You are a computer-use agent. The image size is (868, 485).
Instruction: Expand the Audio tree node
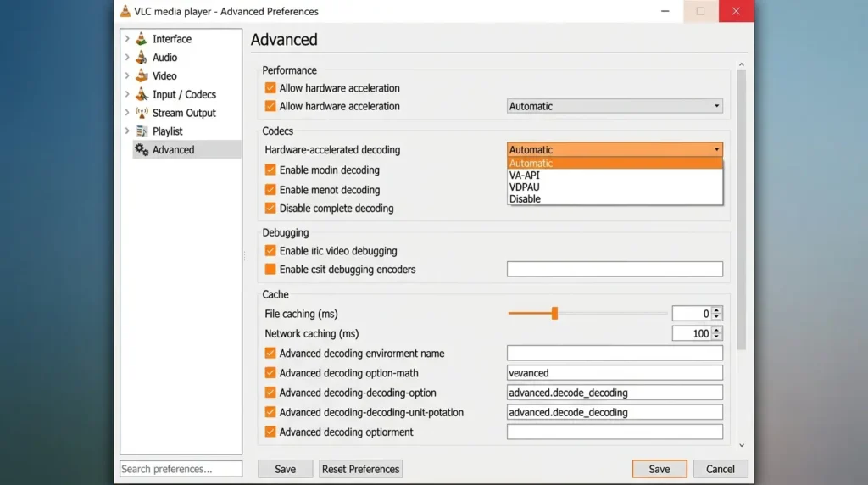click(x=127, y=57)
